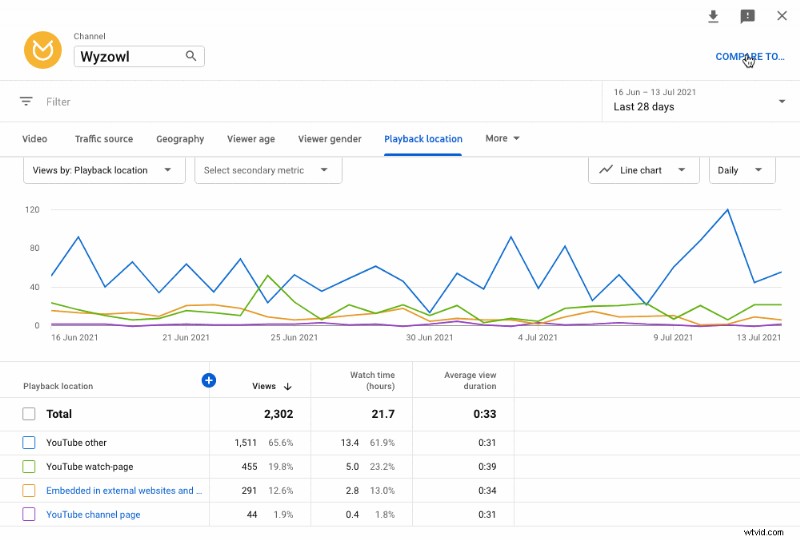Click the Average view duration column header
Image resolution: width=800 pixels, height=540 pixels.
pos(470,380)
